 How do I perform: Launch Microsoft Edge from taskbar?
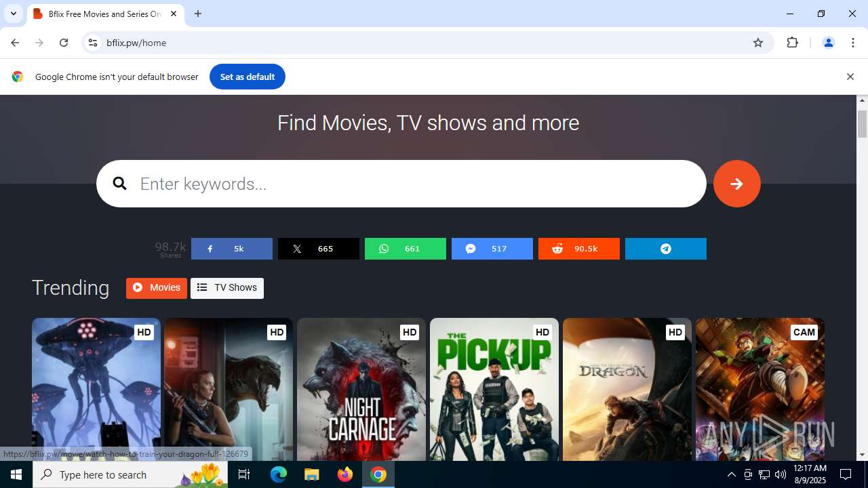(x=279, y=474)
